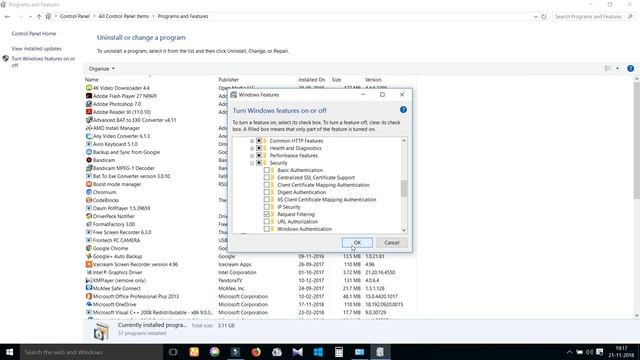Go back with the Back arrow
Screen dimensions: 640x360
pos(7,17)
